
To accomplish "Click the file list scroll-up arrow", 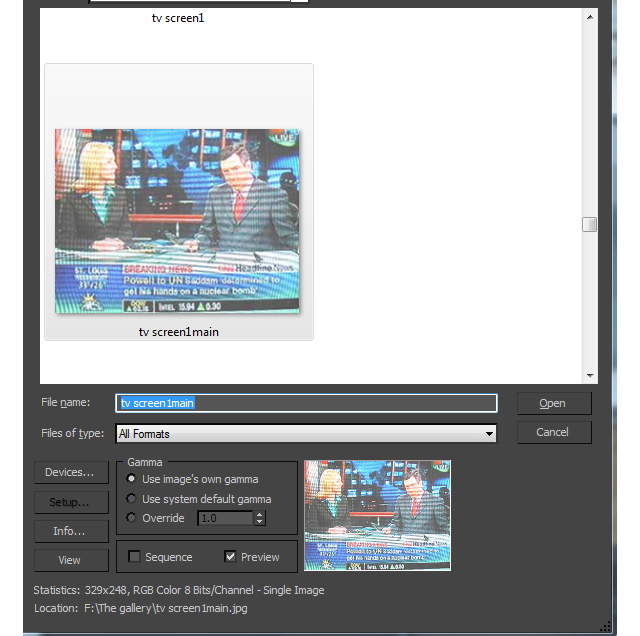I will [x=590, y=17].
